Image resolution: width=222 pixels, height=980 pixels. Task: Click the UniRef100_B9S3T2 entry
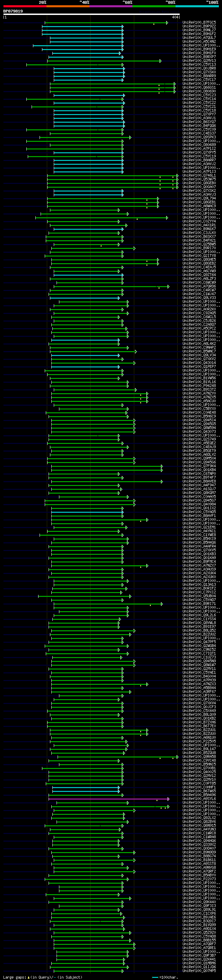point(199,390)
